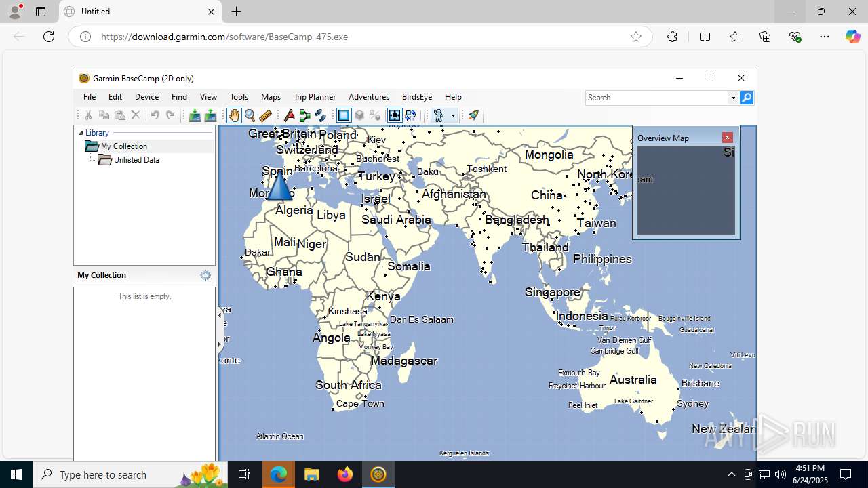Click the My Collection gear options icon
Viewport: 868px width, 488px height.
click(205, 275)
